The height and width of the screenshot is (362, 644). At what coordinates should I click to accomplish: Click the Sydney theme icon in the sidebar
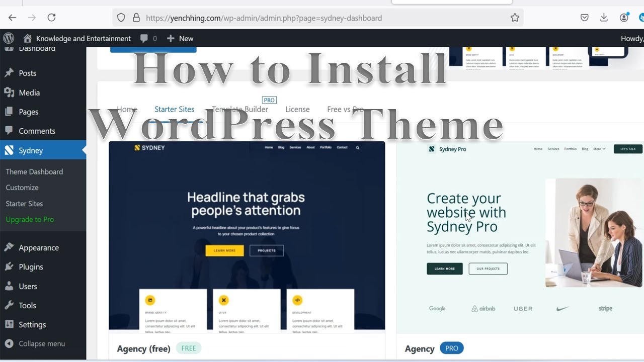9,150
